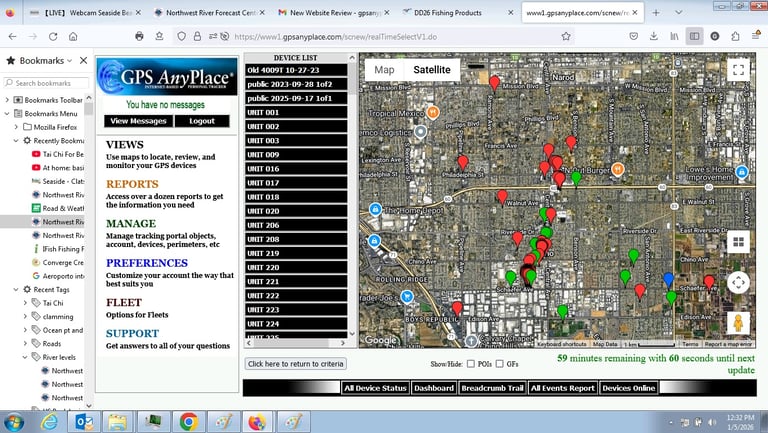Image resolution: width=768 pixels, height=433 pixels.
Task: Click the Print icon in the toolbar
Action: pos(139,36)
